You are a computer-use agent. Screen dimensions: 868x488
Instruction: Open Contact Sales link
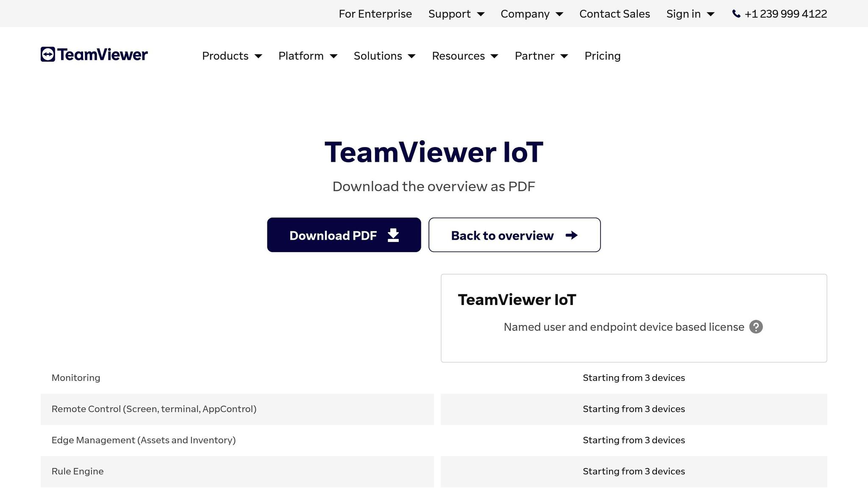point(615,14)
